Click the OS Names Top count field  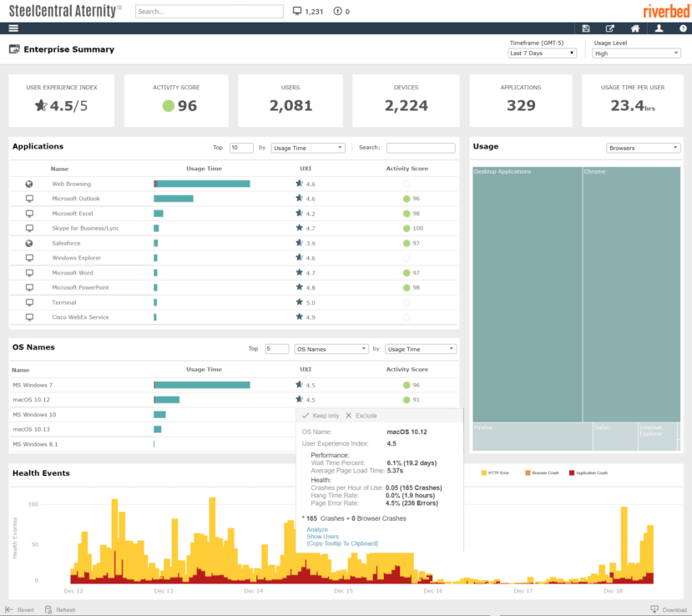(276, 349)
